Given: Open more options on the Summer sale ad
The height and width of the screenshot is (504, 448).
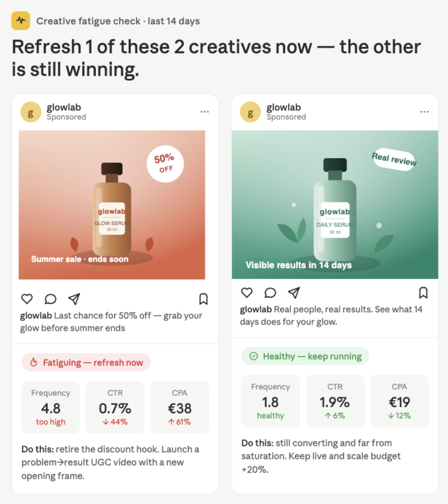Looking at the screenshot, I should click(x=204, y=112).
